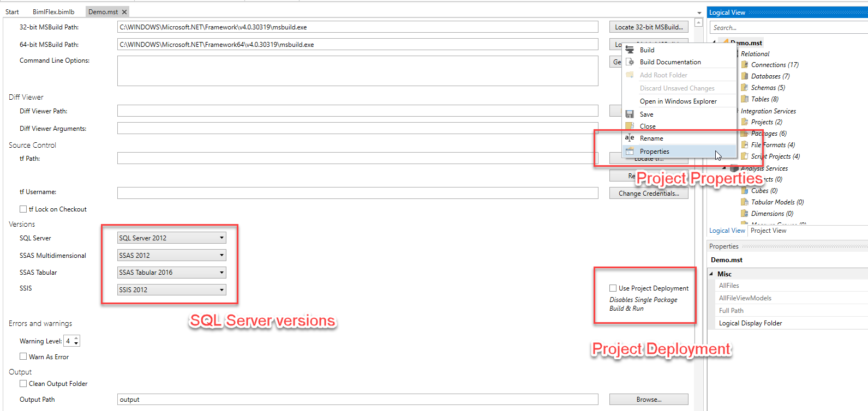Click the settings scrollbar up arrow
868x411 pixels.
698,23
